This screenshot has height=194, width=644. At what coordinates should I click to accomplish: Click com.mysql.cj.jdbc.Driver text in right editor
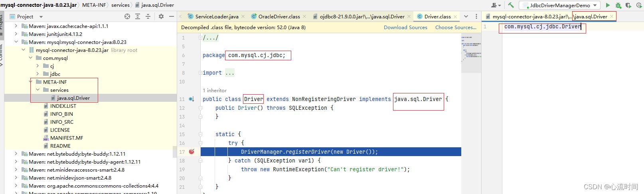[x=543, y=27]
